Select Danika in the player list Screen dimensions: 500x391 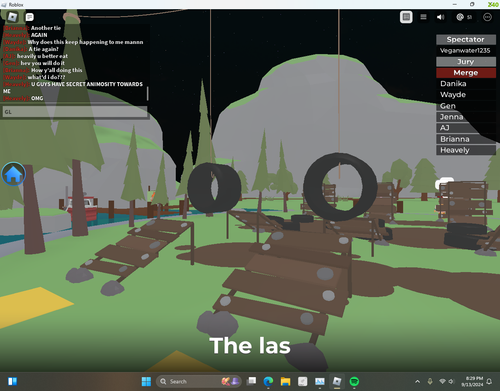[466, 84]
